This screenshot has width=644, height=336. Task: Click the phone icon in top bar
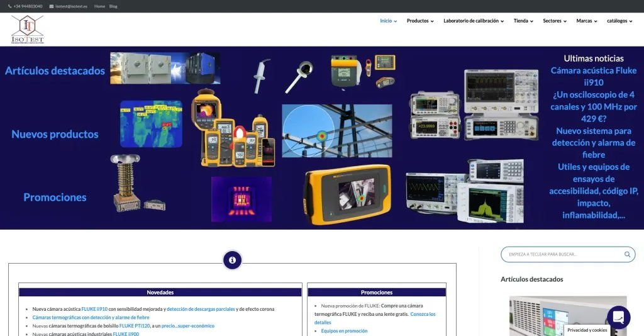10,6
